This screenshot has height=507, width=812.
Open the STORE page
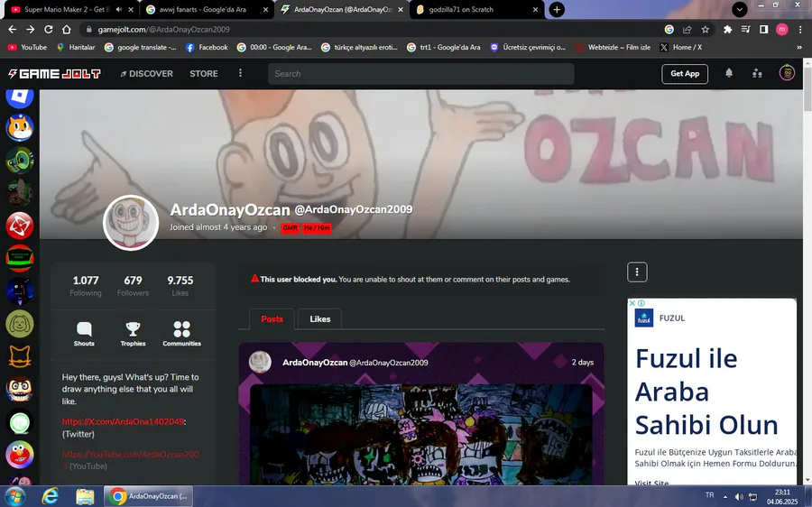pos(204,74)
